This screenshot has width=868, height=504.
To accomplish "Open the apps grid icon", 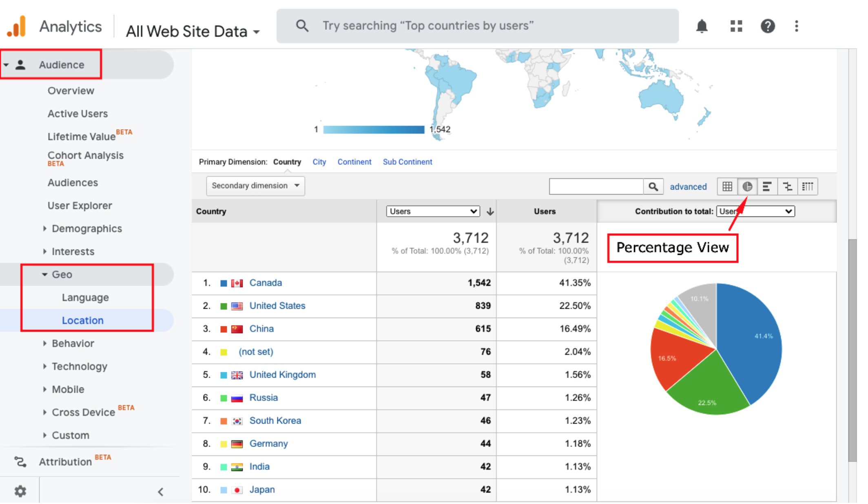I will 736,27.
